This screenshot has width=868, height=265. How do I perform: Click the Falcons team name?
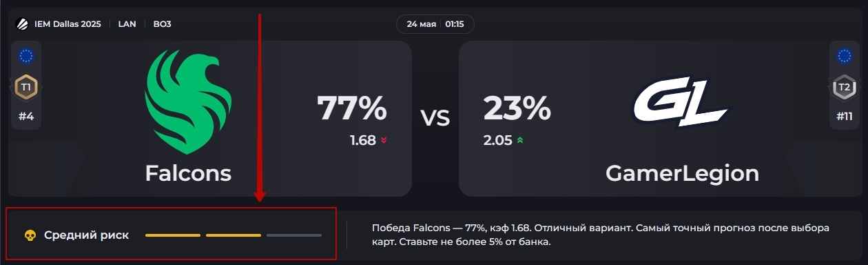(x=188, y=173)
